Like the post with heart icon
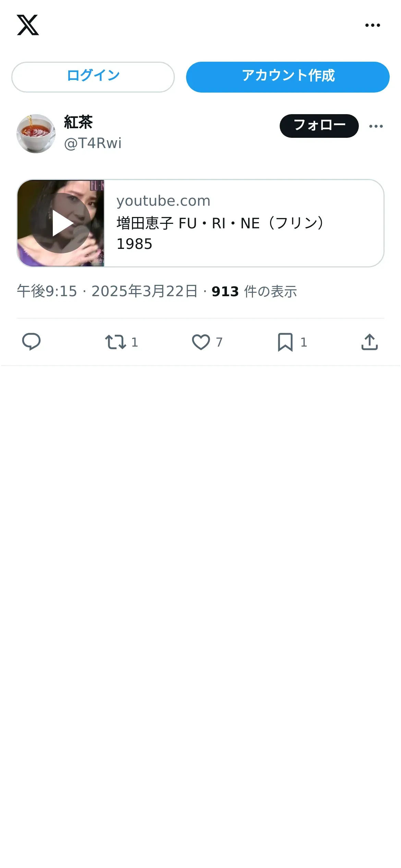 [x=201, y=342]
